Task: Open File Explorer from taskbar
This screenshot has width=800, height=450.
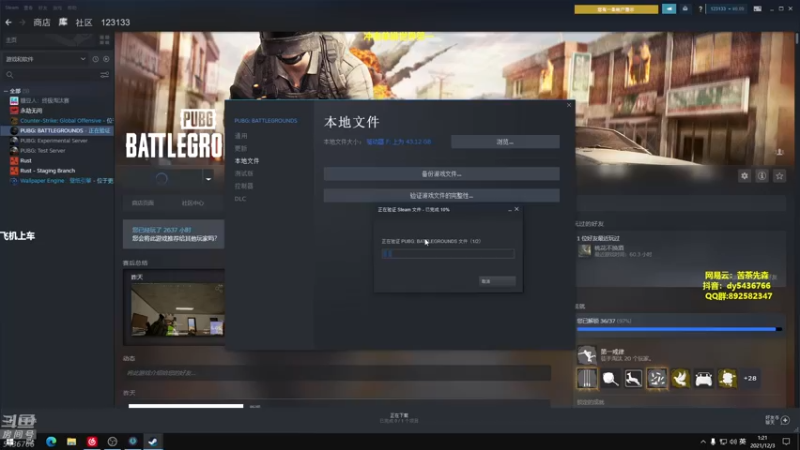Action: (71, 442)
